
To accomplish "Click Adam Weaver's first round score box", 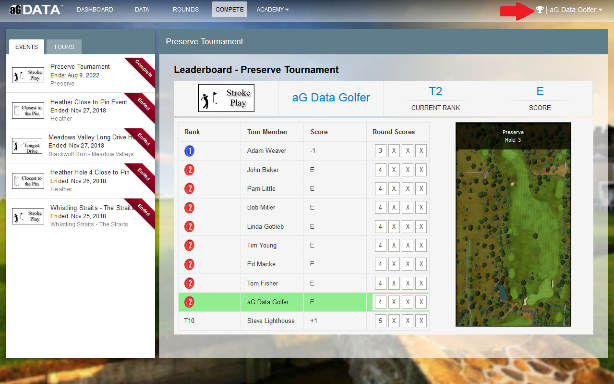I will pyautogui.click(x=380, y=151).
